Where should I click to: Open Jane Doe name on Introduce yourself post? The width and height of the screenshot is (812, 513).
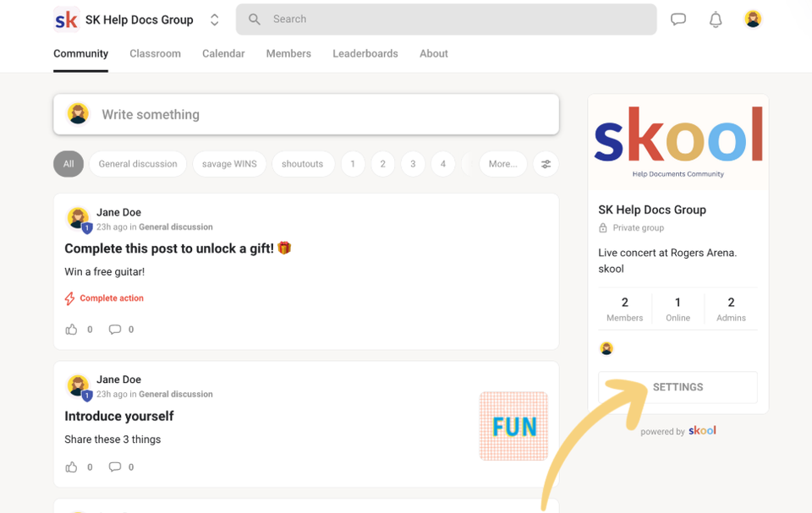(118, 379)
